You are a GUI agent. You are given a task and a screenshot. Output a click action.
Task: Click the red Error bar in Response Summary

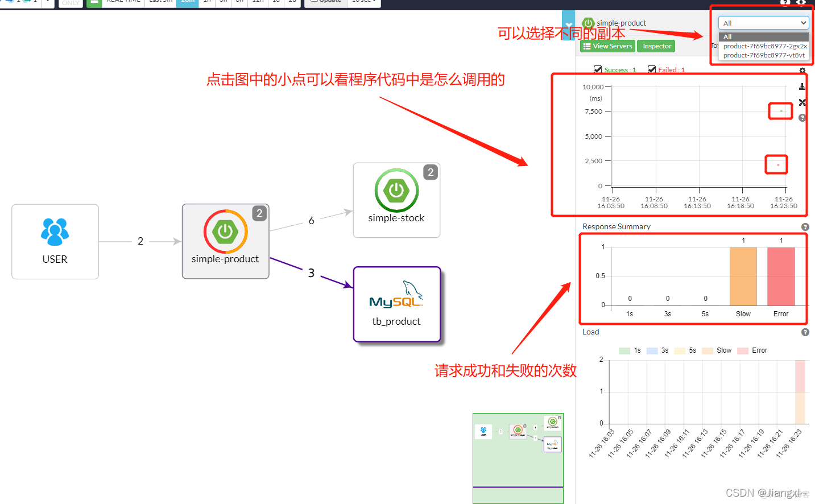click(x=781, y=276)
